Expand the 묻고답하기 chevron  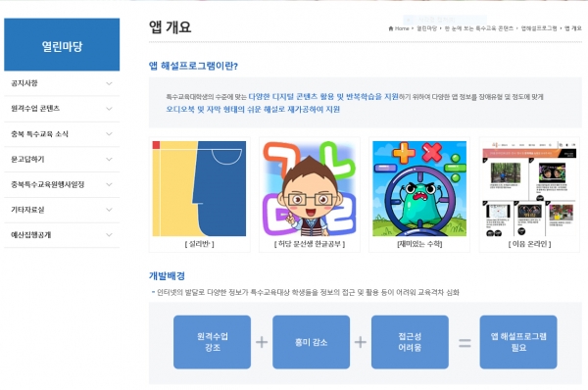(109, 159)
